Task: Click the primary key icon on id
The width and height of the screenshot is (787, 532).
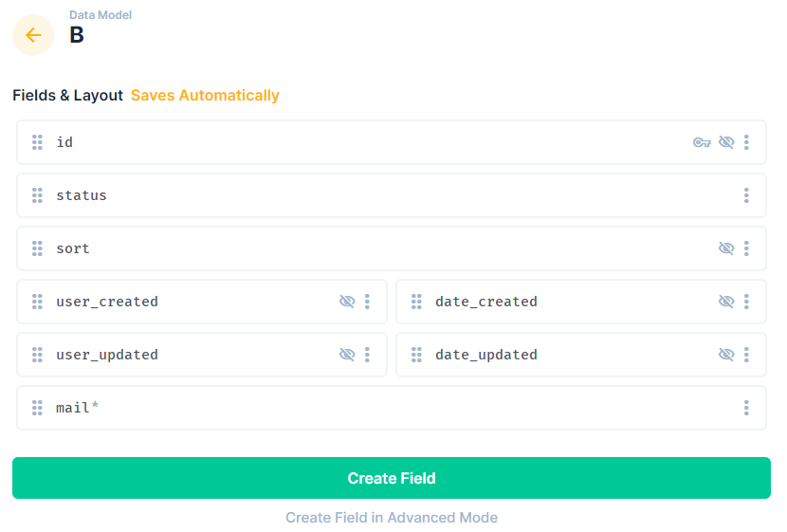Action: click(702, 142)
